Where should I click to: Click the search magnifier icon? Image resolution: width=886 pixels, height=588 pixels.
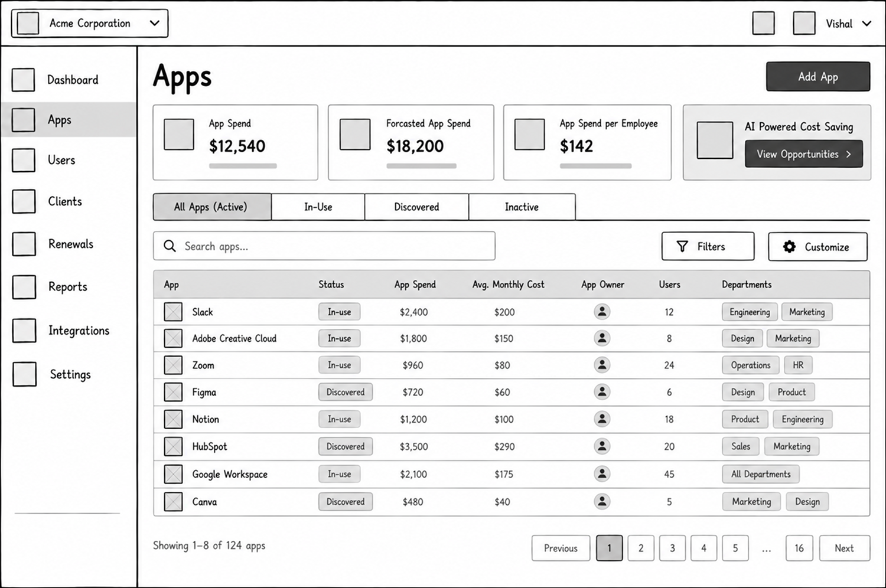[x=170, y=246]
